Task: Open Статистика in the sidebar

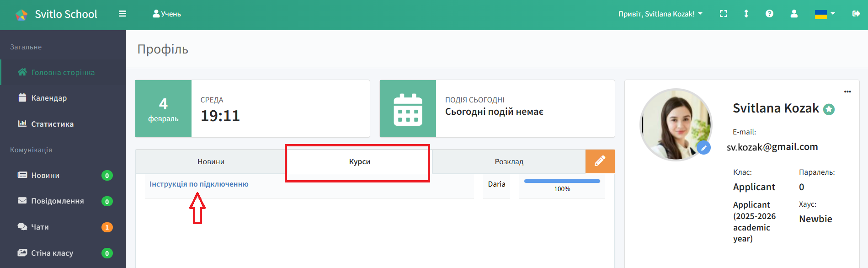Action: (x=52, y=124)
